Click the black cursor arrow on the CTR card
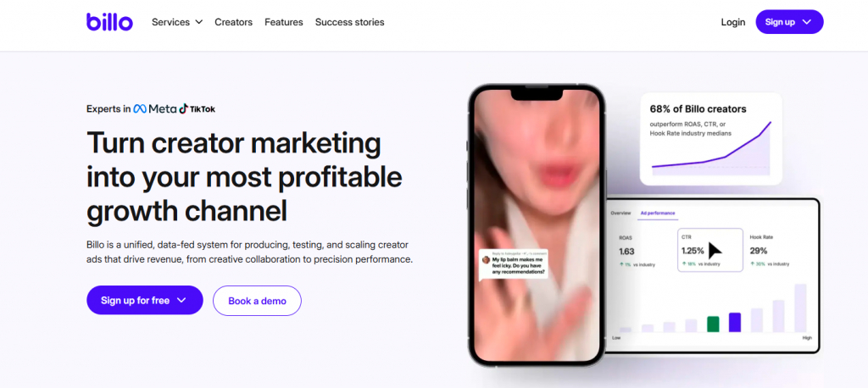868x388 pixels. tap(715, 250)
